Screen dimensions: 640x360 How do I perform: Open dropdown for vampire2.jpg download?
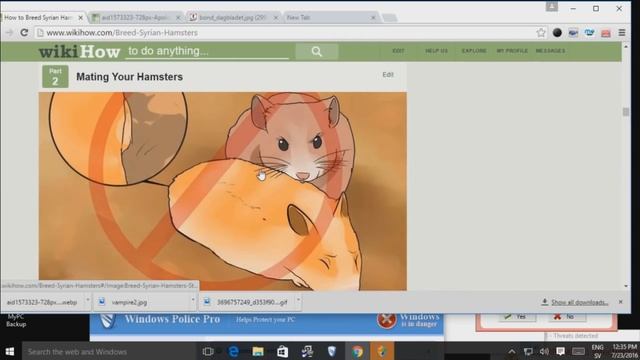point(193,300)
